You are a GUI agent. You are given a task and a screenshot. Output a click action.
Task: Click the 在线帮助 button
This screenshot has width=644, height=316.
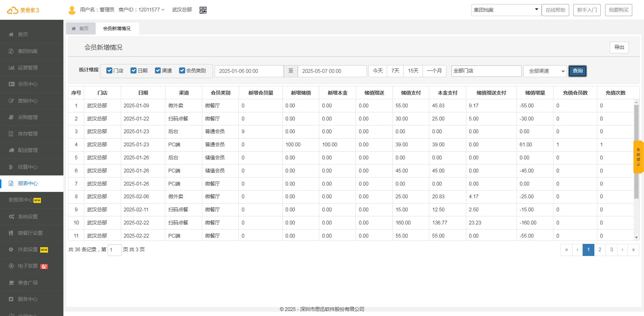coord(555,10)
